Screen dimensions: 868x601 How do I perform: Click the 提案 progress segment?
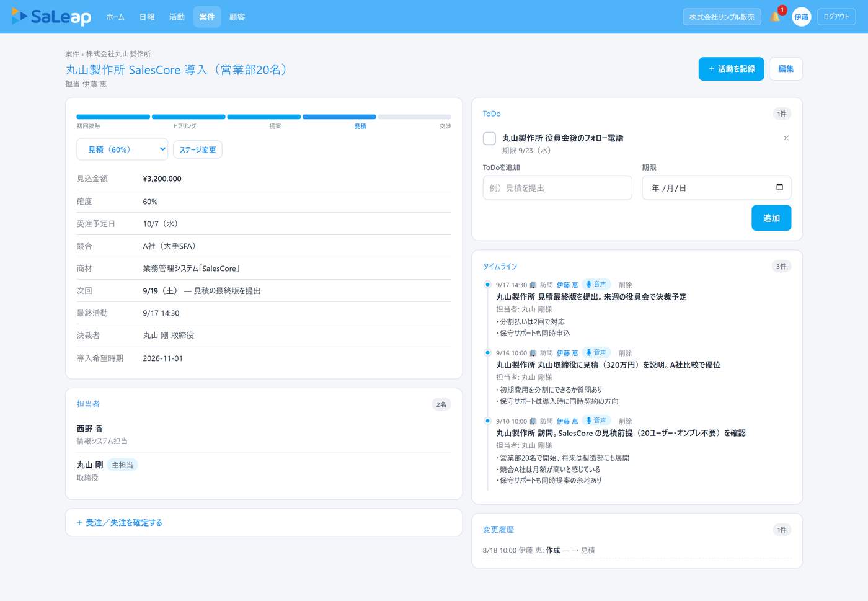click(x=264, y=117)
